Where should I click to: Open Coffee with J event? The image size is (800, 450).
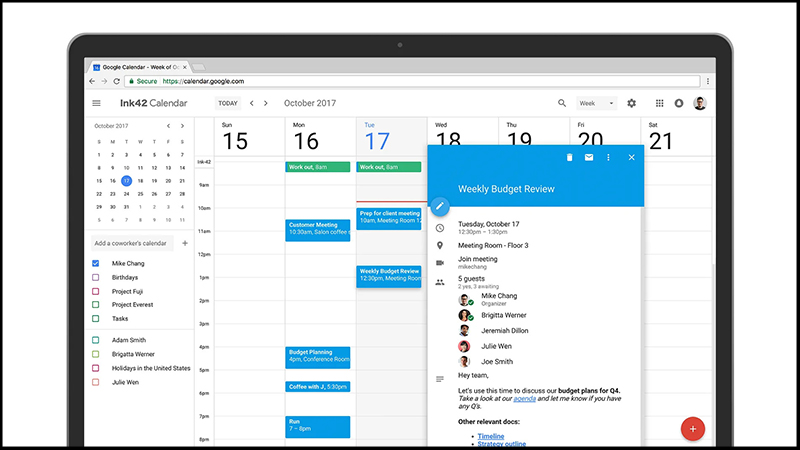click(318, 387)
